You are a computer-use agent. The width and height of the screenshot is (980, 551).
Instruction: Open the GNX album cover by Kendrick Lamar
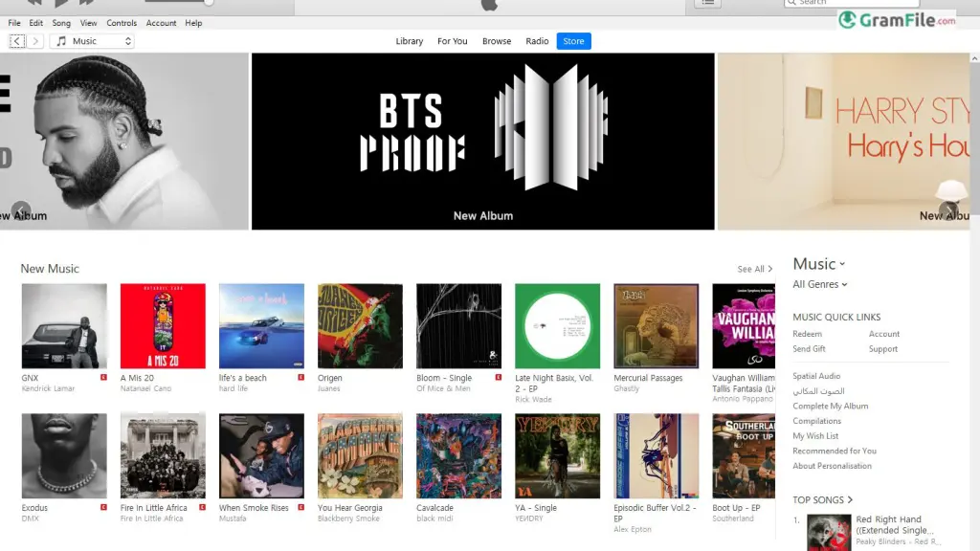click(64, 326)
